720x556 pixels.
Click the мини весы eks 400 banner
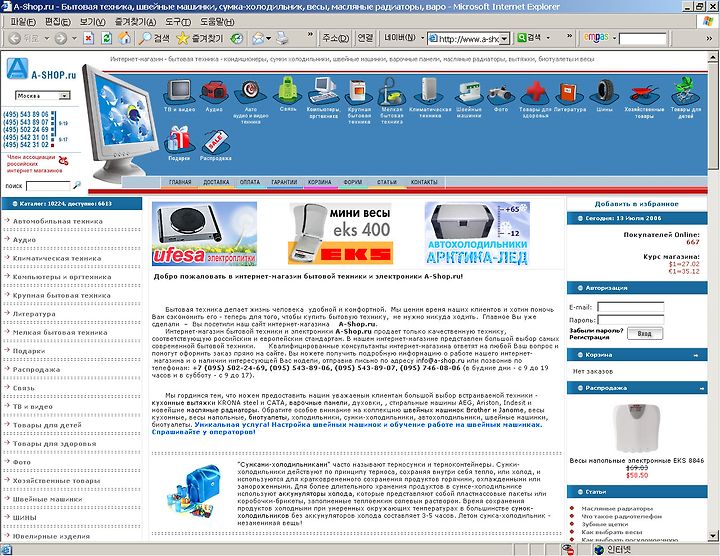(x=340, y=234)
